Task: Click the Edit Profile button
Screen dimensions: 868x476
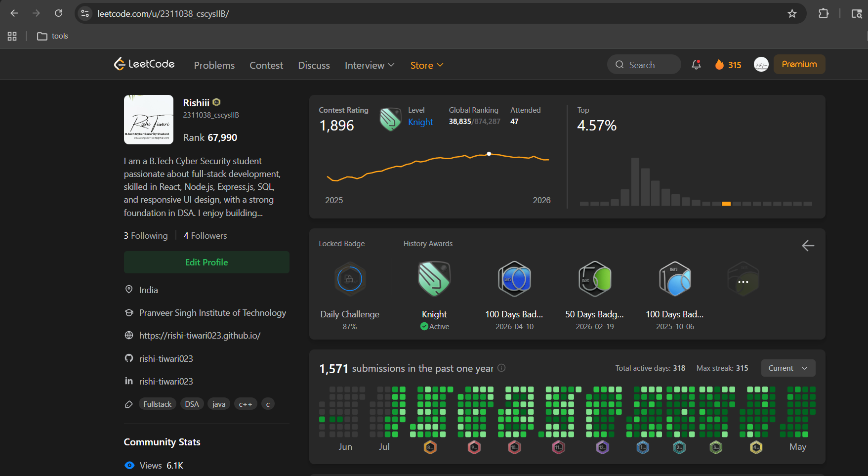Action: tap(207, 262)
